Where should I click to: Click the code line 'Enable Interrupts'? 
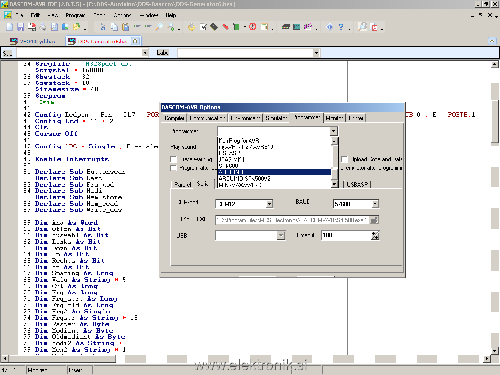72,159
